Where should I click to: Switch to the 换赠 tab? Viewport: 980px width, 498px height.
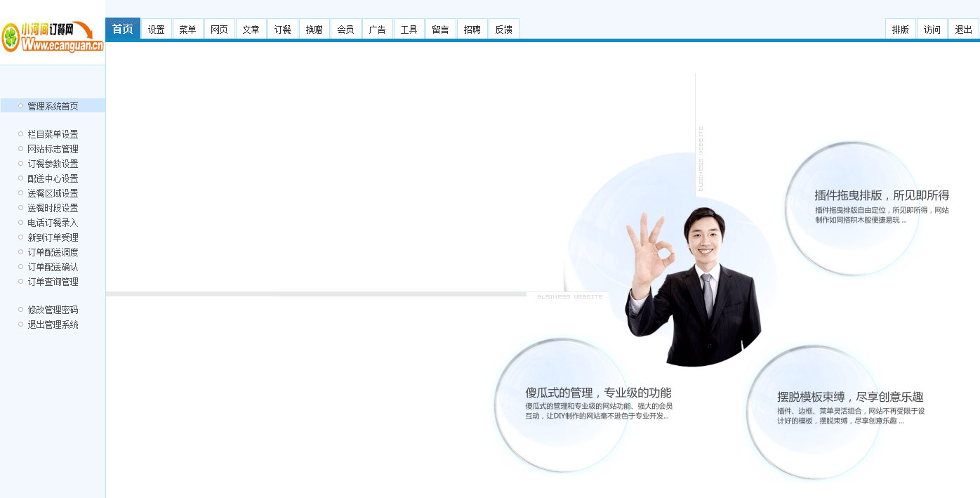(x=314, y=30)
